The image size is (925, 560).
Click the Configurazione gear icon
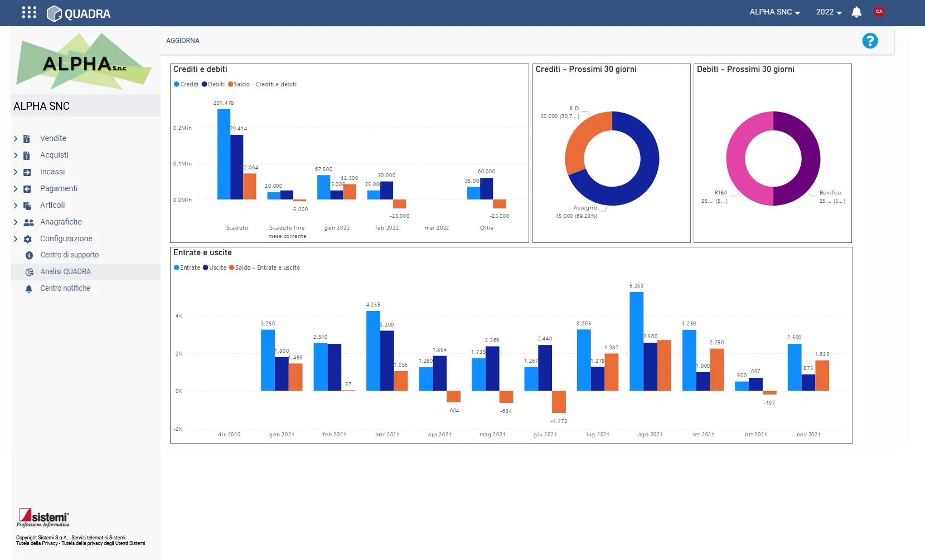27,239
